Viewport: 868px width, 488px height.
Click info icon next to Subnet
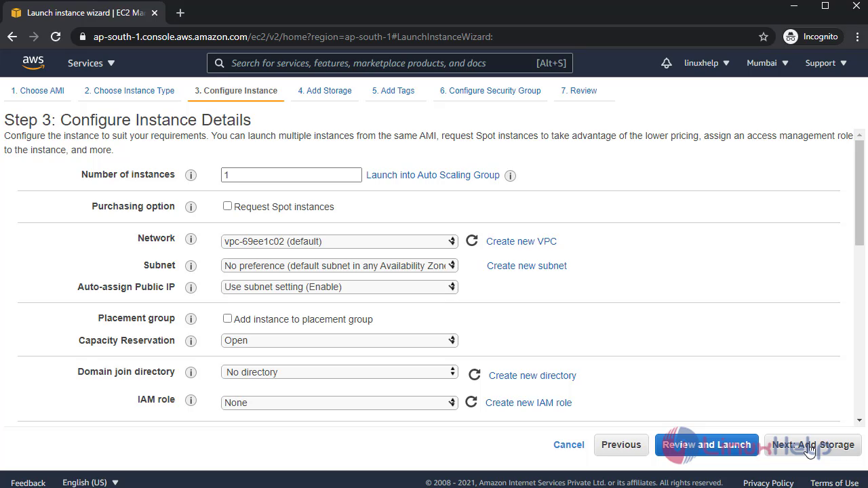click(x=191, y=266)
